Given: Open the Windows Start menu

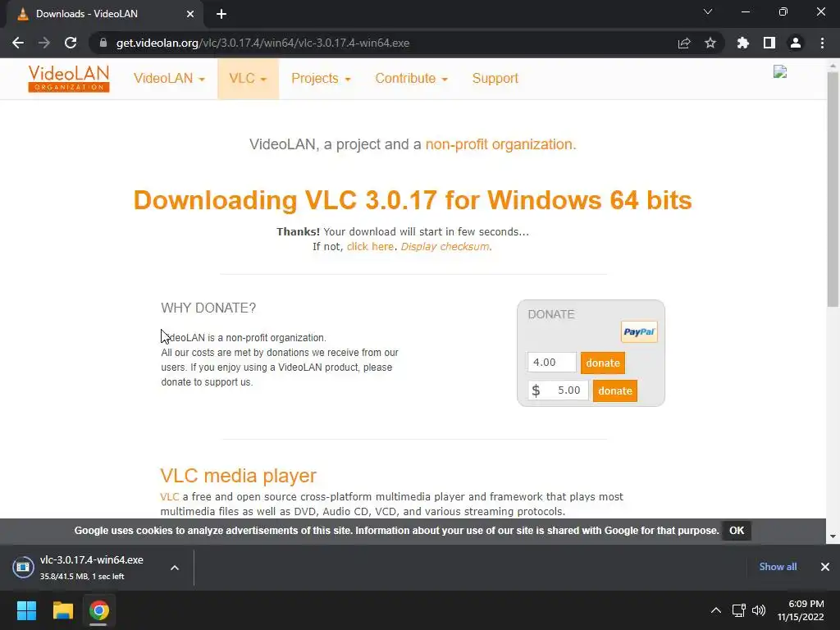Looking at the screenshot, I should [27, 610].
